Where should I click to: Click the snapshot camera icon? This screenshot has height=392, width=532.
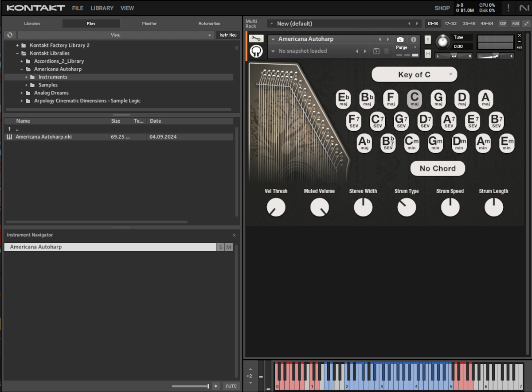pos(400,39)
